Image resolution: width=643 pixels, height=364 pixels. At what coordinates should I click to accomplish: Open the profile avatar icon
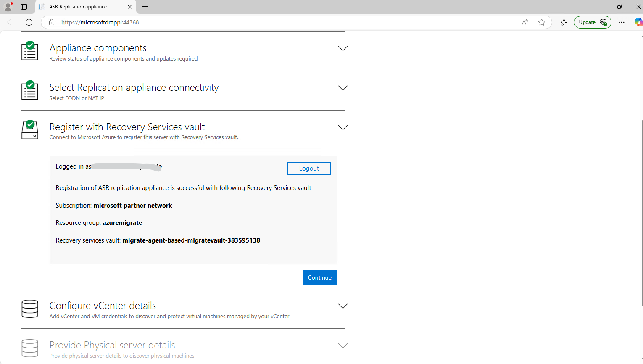click(x=8, y=7)
